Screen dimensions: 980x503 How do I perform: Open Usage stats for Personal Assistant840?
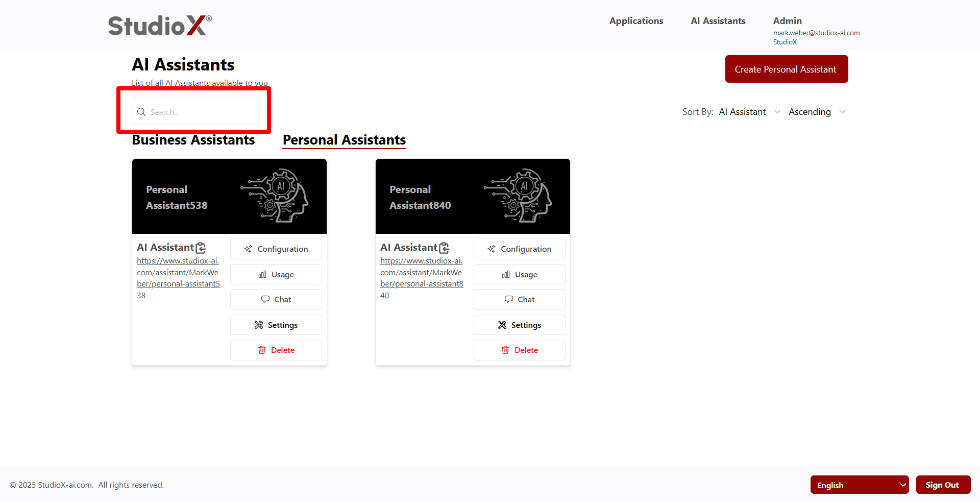pos(519,274)
